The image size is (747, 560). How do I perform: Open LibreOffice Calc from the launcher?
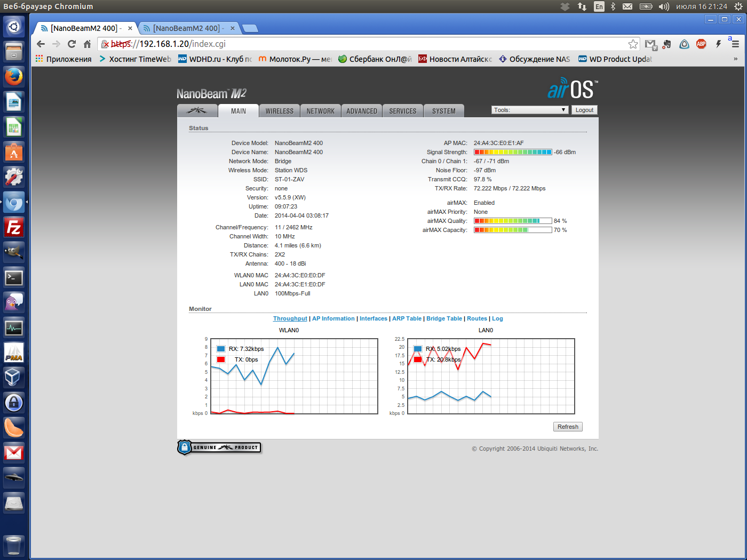pyautogui.click(x=14, y=127)
